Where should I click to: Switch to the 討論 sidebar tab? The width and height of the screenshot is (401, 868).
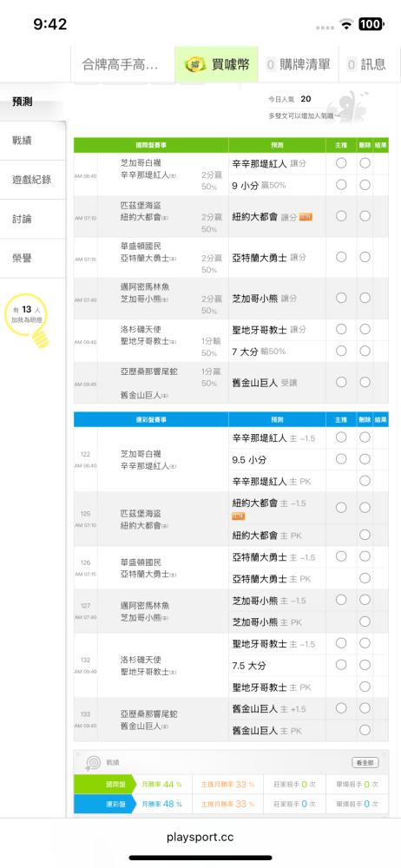tap(32, 220)
